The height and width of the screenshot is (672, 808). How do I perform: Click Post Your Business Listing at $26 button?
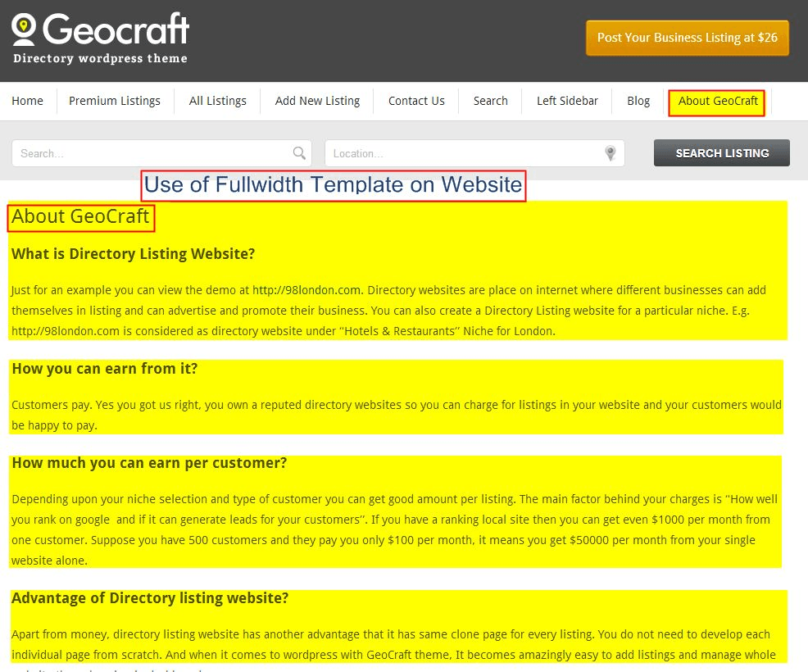687,38
